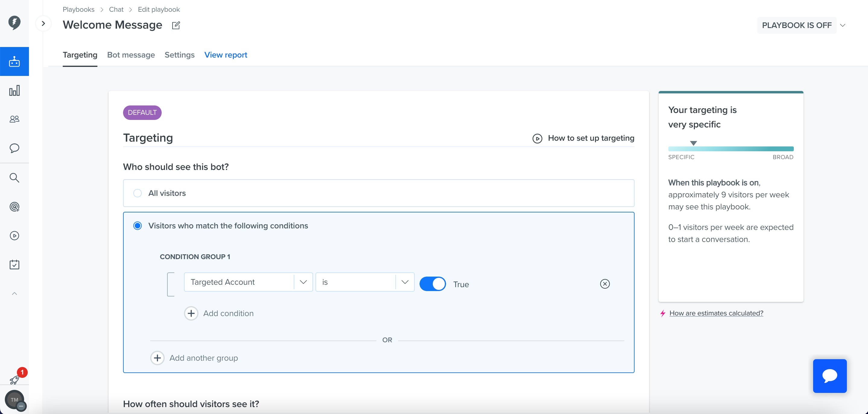This screenshot has width=868, height=414.
Task: Switch to the Targeting tab
Action: coord(80,55)
